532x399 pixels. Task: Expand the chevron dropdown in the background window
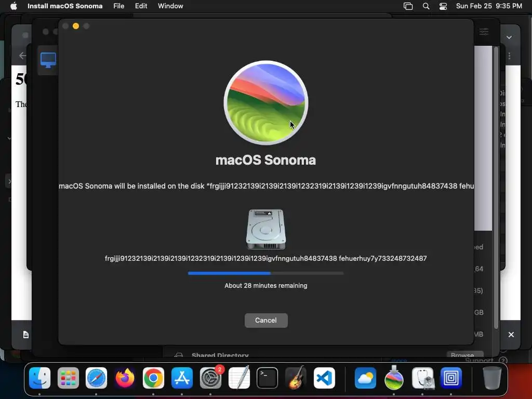[509, 37]
